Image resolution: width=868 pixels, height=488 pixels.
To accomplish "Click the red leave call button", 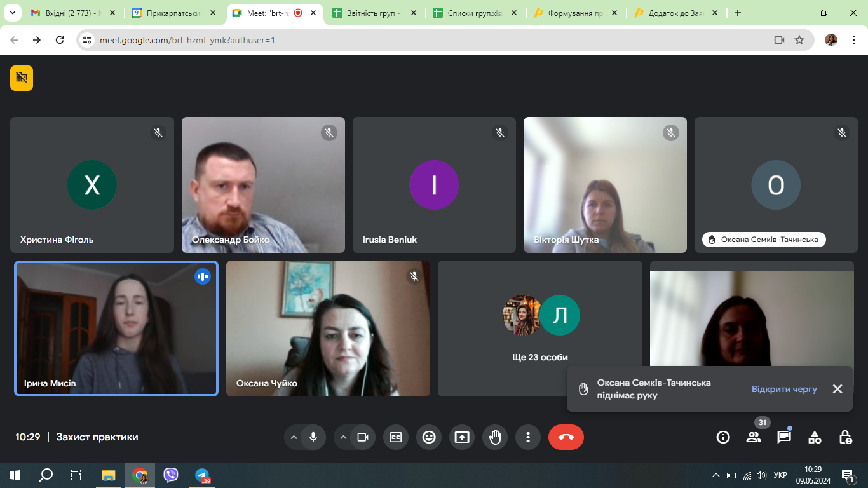I will point(566,437).
